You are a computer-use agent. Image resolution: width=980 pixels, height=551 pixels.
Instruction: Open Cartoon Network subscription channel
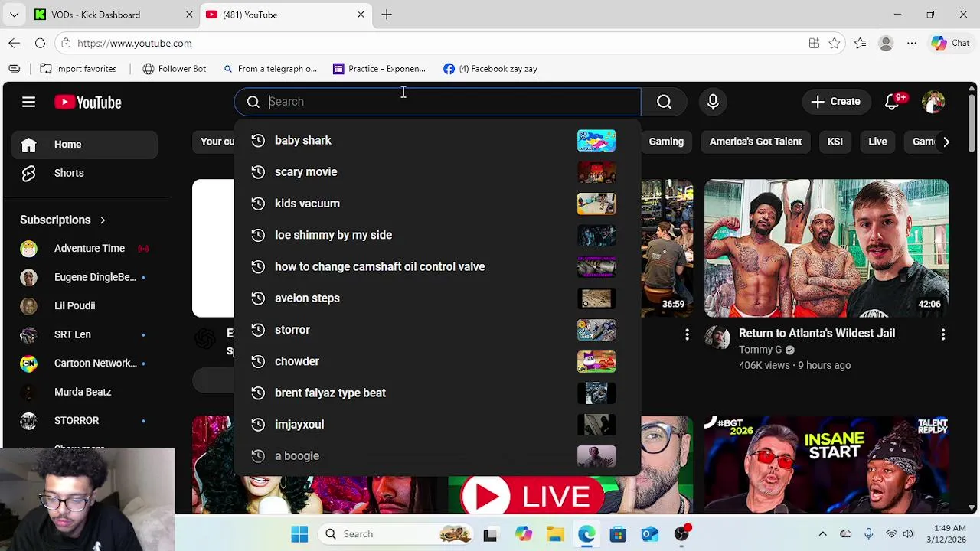click(84, 364)
